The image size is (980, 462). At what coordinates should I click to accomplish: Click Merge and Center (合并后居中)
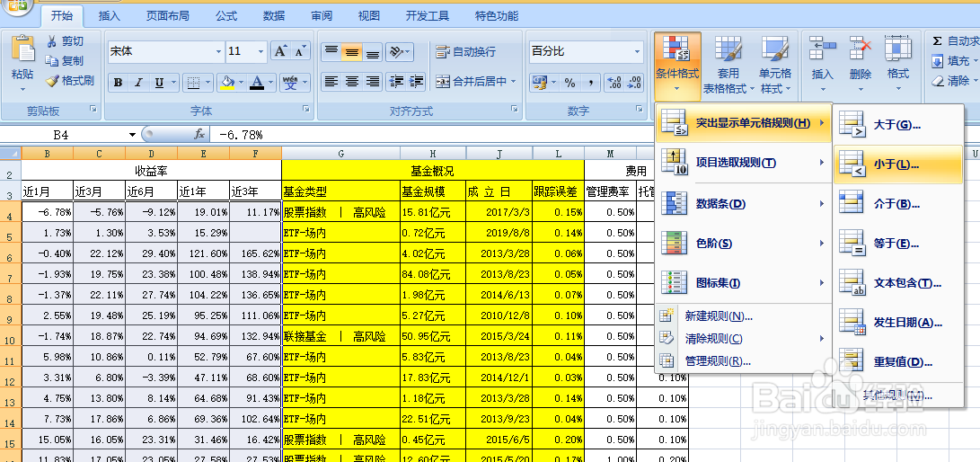[x=472, y=81]
